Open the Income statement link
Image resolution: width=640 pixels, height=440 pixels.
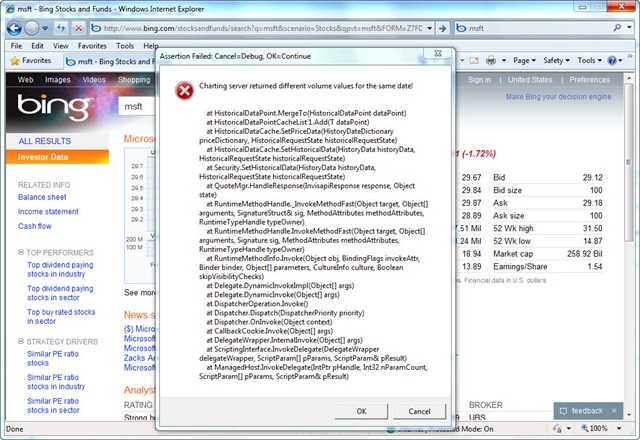tap(48, 211)
